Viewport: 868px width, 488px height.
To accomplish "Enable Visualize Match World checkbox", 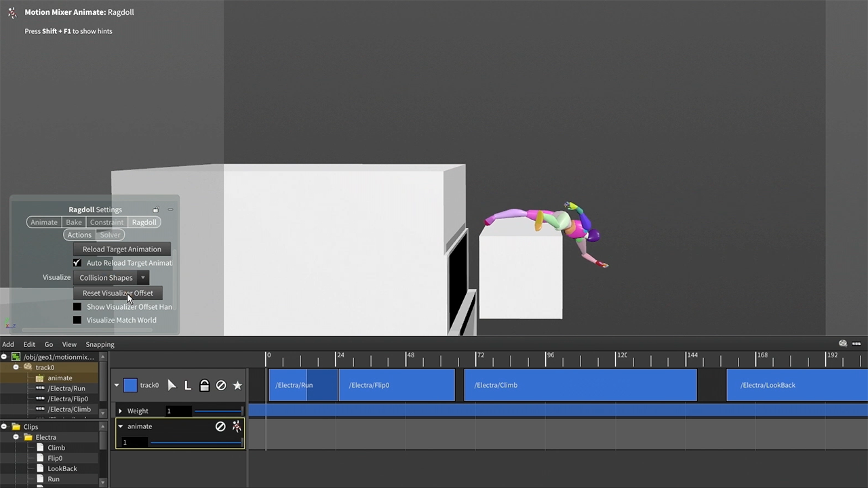I will tap(77, 320).
